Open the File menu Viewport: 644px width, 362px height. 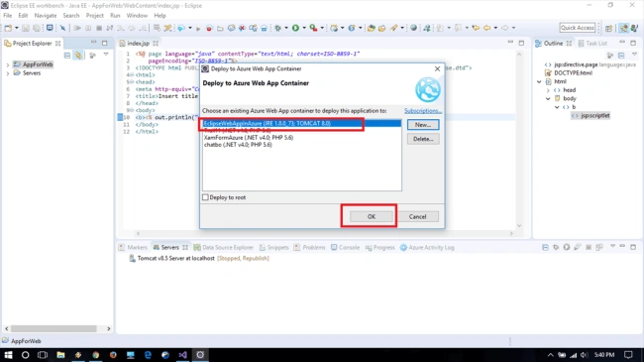(8, 16)
